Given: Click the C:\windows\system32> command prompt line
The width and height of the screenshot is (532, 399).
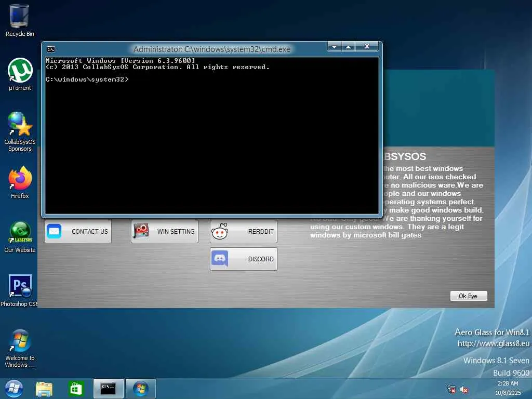Looking at the screenshot, I should (x=87, y=79).
